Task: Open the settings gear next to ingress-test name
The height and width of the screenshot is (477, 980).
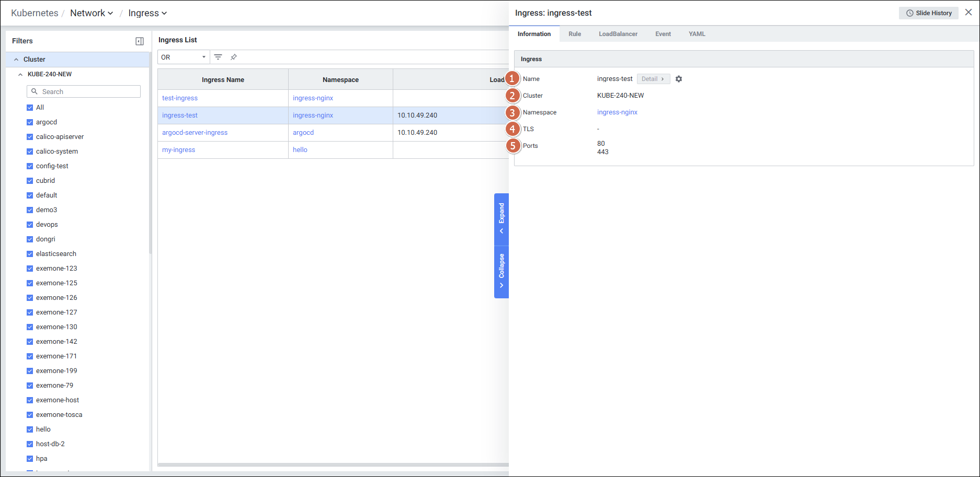Action: click(679, 79)
